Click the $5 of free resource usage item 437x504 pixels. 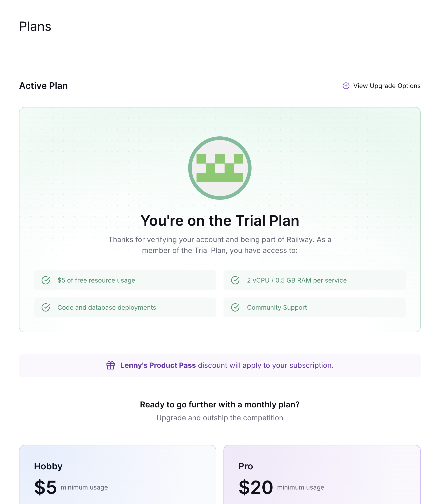[124, 280]
